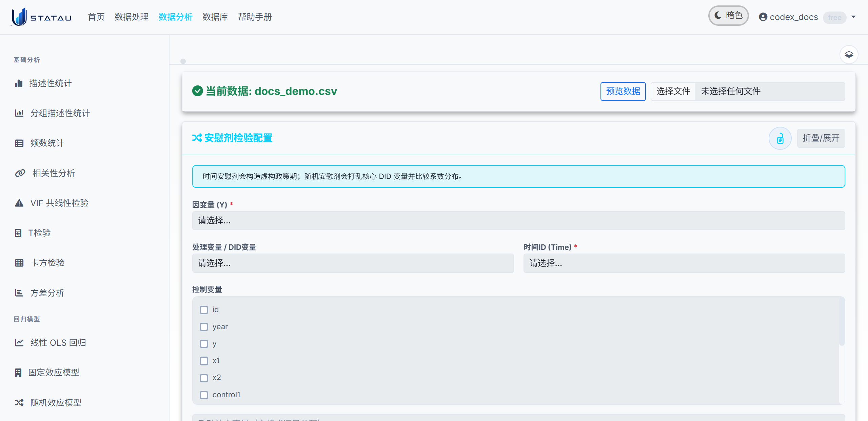The image size is (868, 421).
Task: Click the 安慰剂检验配置 title text
Action: pos(238,138)
